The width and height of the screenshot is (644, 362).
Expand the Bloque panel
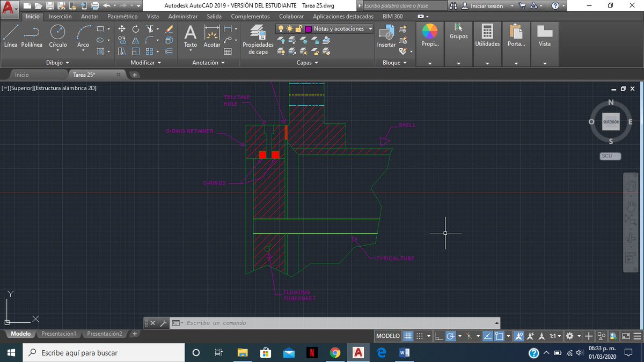394,63
